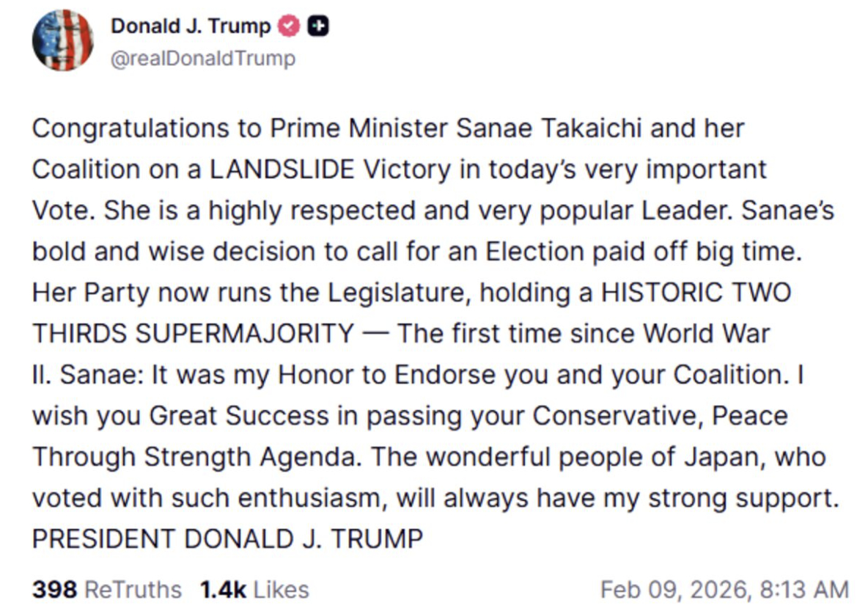Open the Donald J. Trump display name
This screenshot has height=614, width=868.
coord(191,26)
